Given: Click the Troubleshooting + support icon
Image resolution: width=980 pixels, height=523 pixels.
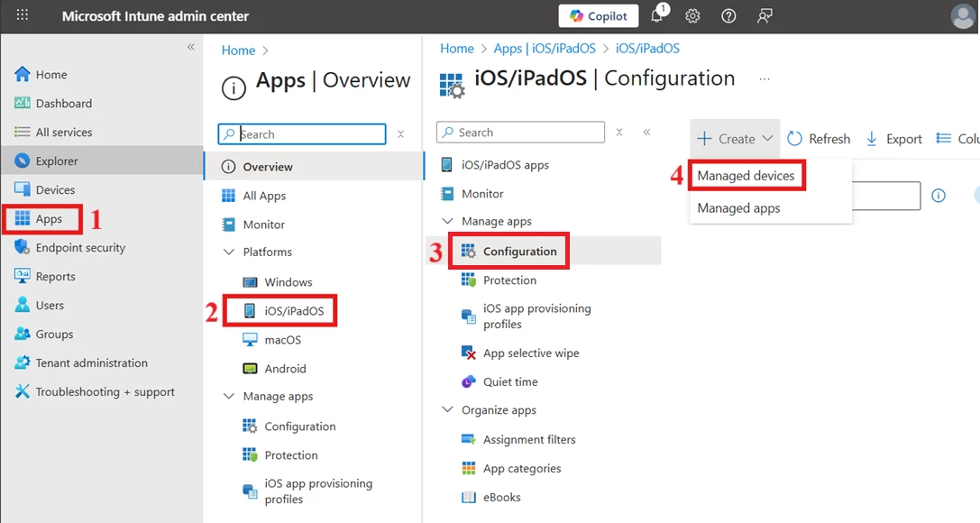Looking at the screenshot, I should (22, 391).
